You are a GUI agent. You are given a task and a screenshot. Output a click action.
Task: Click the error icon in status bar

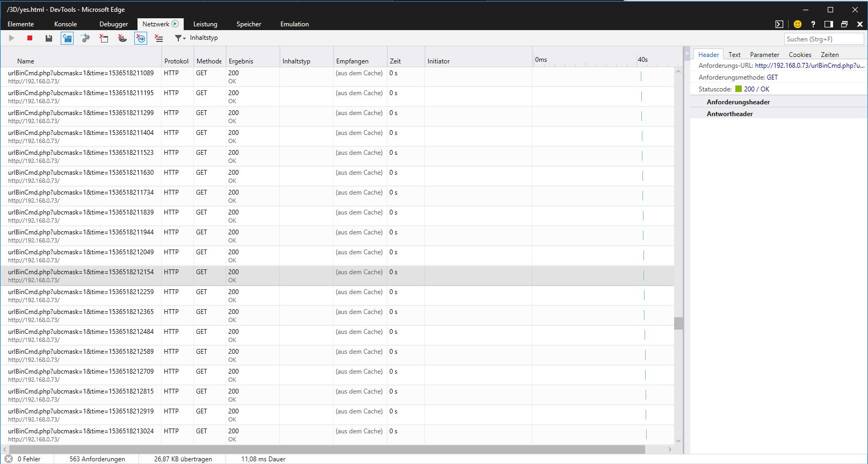click(9, 459)
